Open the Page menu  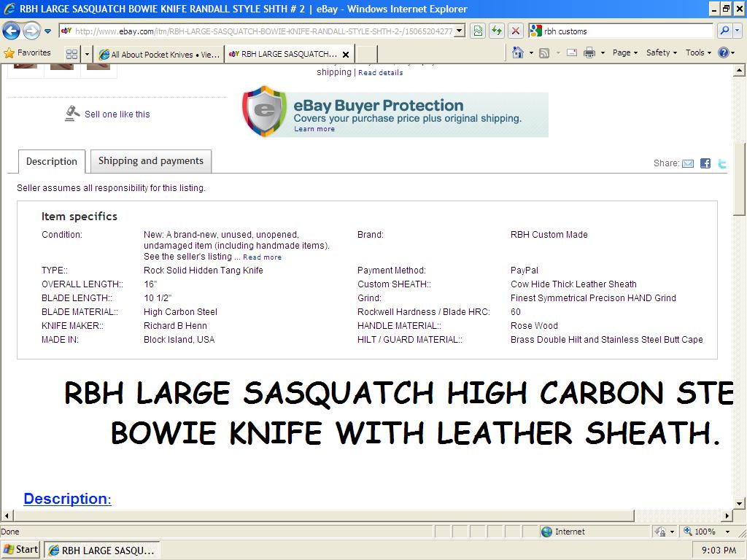(x=624, y=52)
